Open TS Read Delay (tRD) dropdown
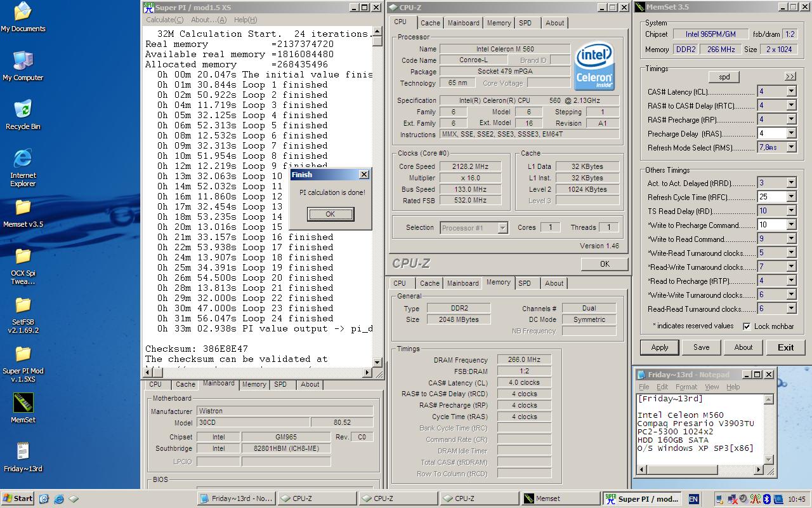 [x=791, y=211]
